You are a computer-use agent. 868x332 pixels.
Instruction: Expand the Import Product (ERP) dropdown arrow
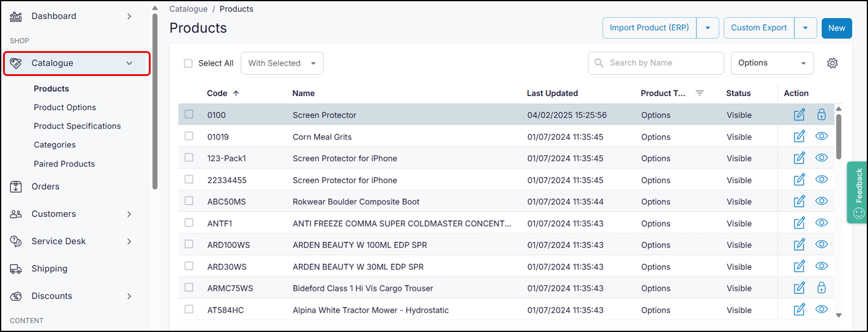708,28
